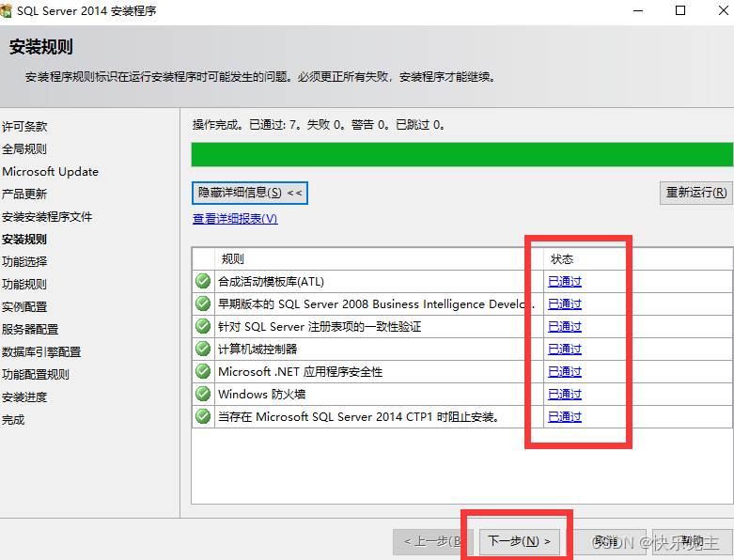Screen dimensions: 734x560
Task: Select 功能配置规则 step in sidebar
Action: point(36,374)
